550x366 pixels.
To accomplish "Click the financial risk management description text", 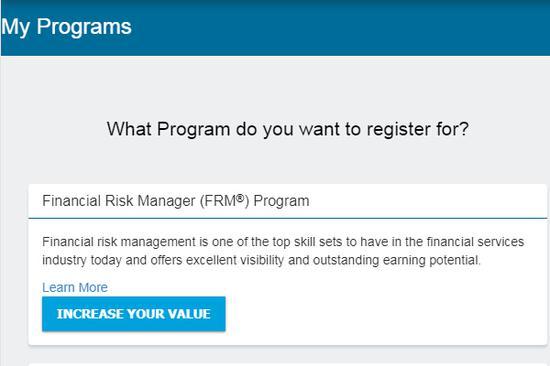I will [x=283, y=251].
